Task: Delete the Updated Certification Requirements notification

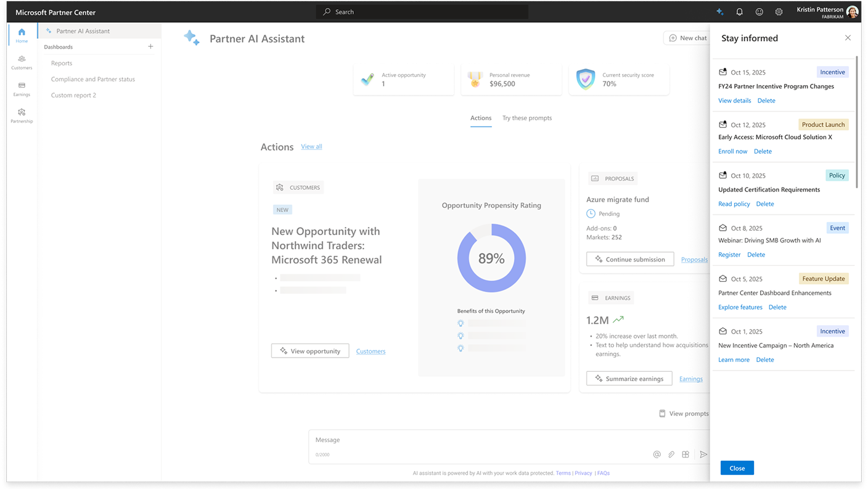Action: 765,203
